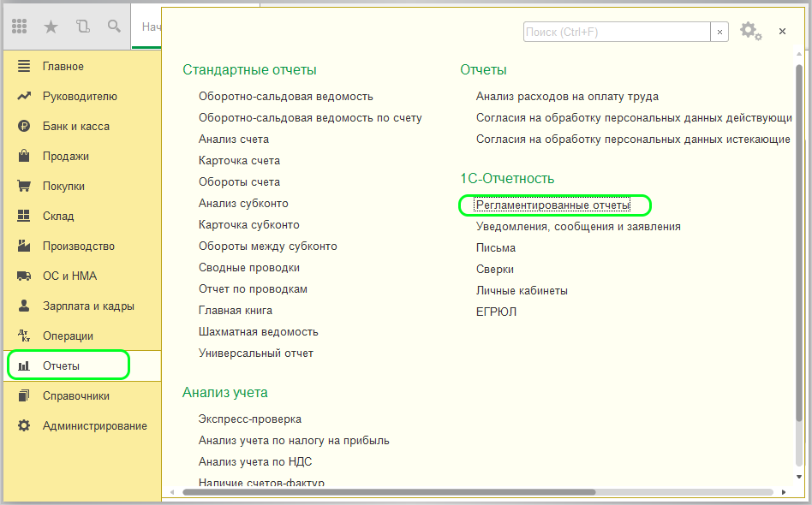Open Оборотно-сальдовая ведомость по счету

[310, 118]
